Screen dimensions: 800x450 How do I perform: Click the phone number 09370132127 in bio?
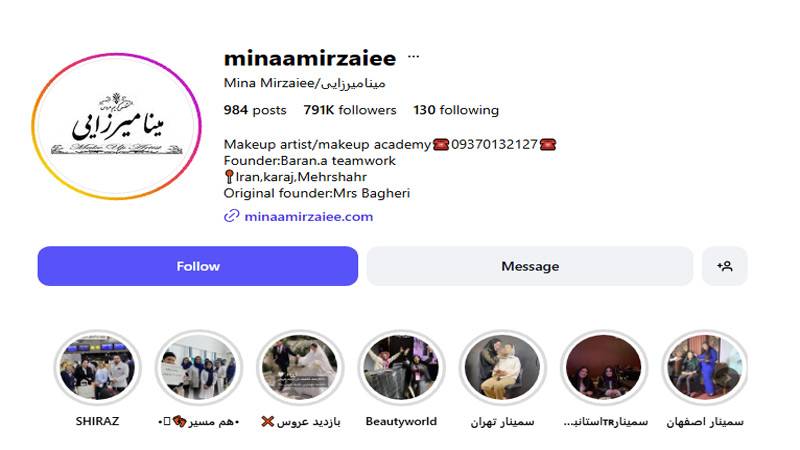click(494, 144)
